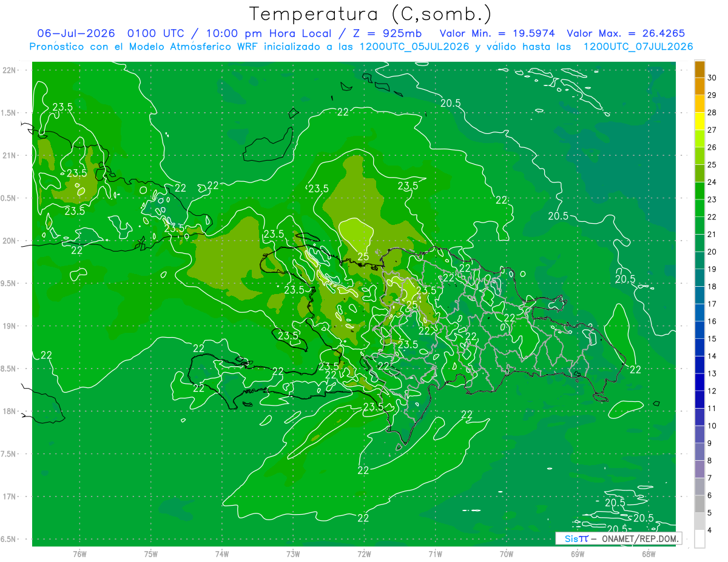Click the color bar label '24'
This screenshot has width=728, height=562.
coord(712,182)
